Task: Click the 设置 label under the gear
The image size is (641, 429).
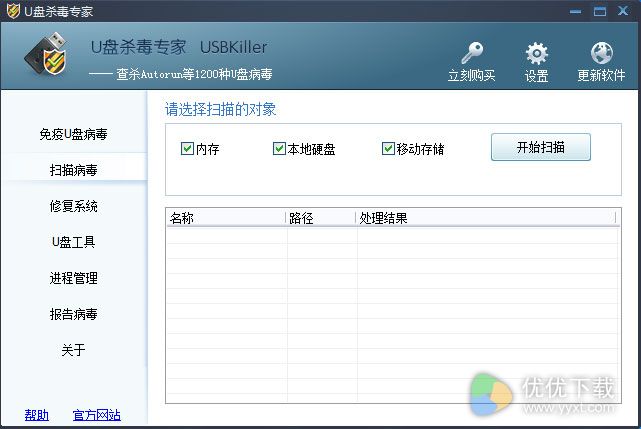Action: [536, 76]
